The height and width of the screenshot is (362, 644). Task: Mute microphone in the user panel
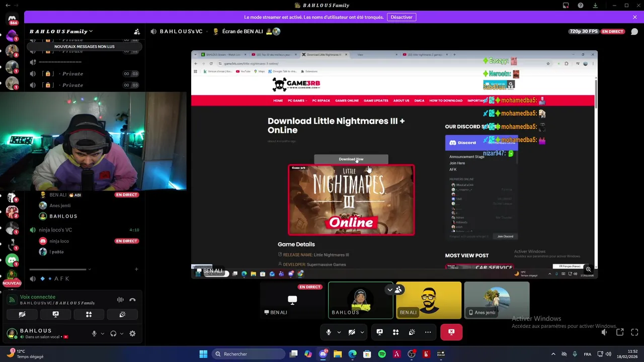(x=94, y=333)
